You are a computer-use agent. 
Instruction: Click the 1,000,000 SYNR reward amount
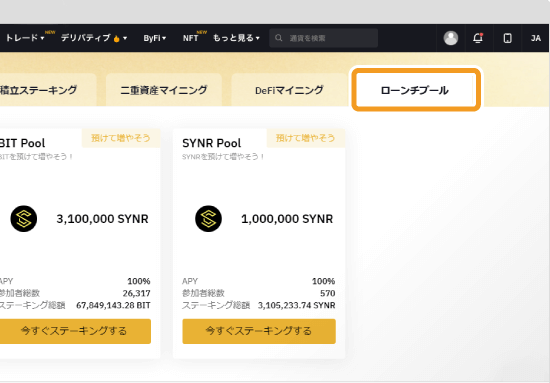pyautogui.click(x=287, y=219)
